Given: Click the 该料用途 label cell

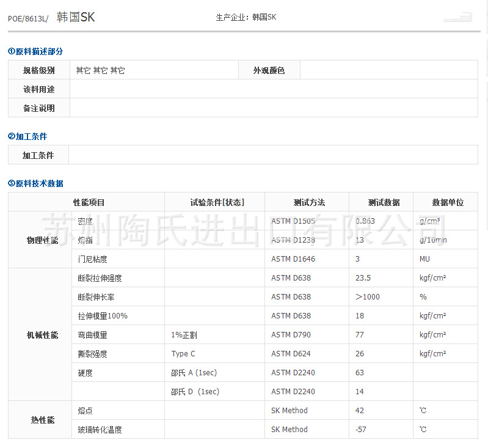Looking at the screenshot, I should 39,89.
